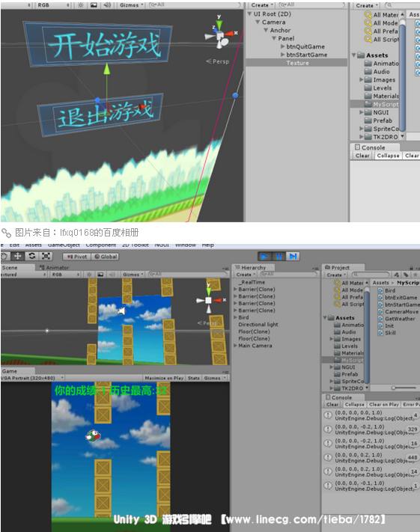Toggle scene lighting sun icon in upper Scene bar
The width and height of the screenshot is (420, 532).
point(81,5)
